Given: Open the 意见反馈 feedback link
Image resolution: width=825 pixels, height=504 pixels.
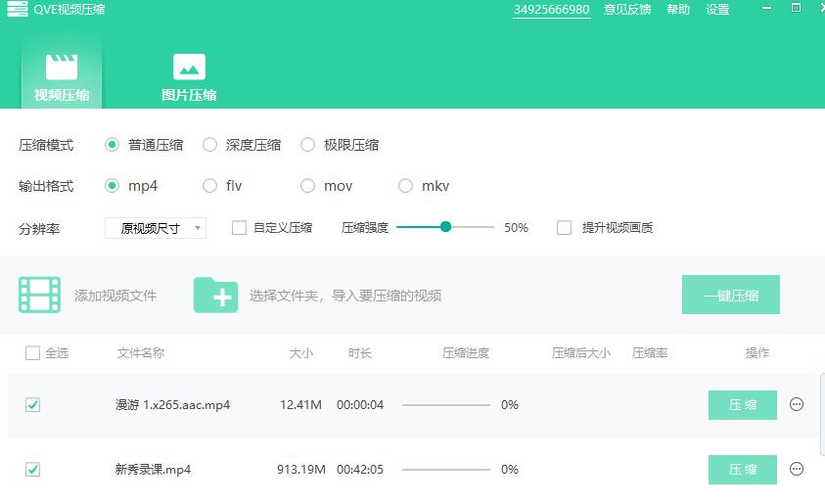Looking at the screenshot, I should click(x=626, y=10).
